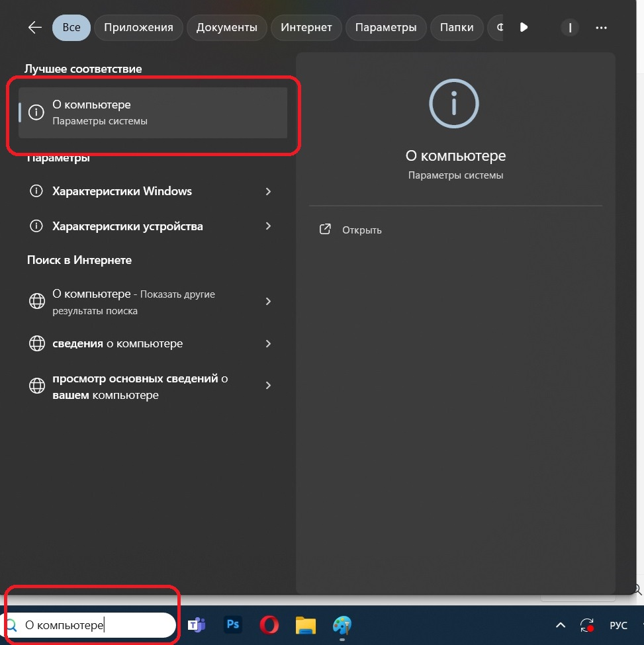Expand the Характеристики устройства result chevron
Viewport: 644px width, 645px height.
pos(268,226)
